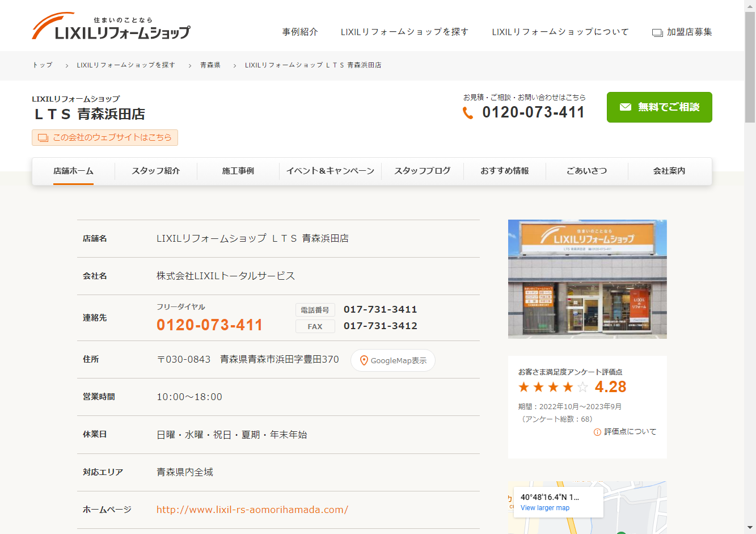Switch to スタッフ紹介 tab

(x=156, y=171)
